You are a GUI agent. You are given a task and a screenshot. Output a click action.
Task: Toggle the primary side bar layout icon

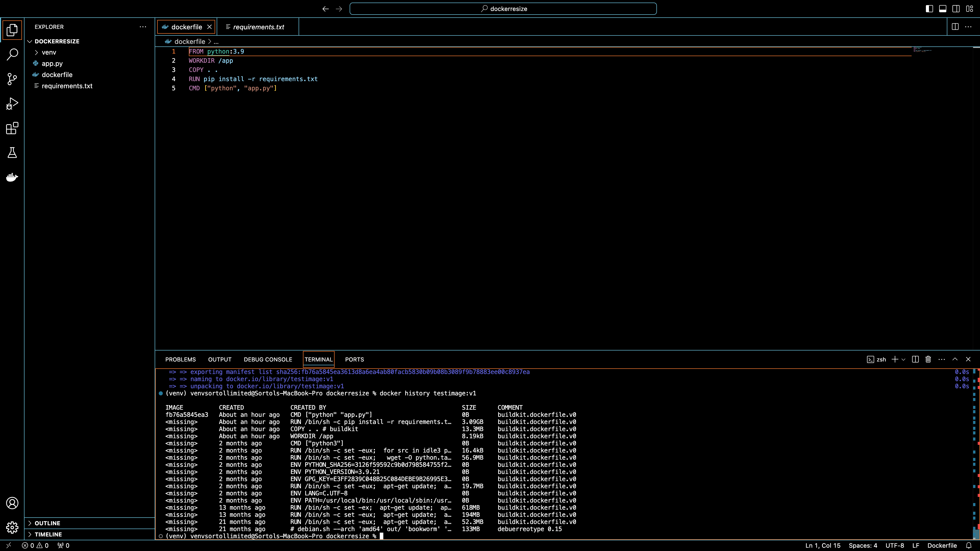pyautogui.click(x=929, y=9)
